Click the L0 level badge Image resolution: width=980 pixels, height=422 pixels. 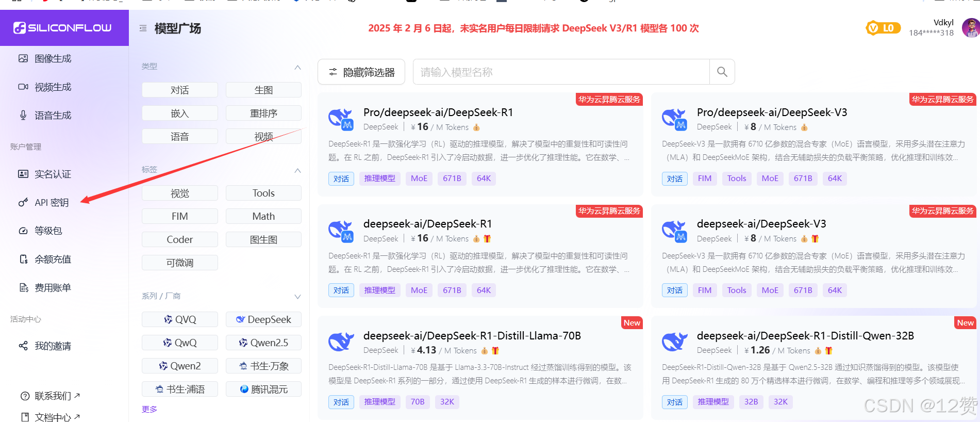pyautogui.click(x=883, y=28)
